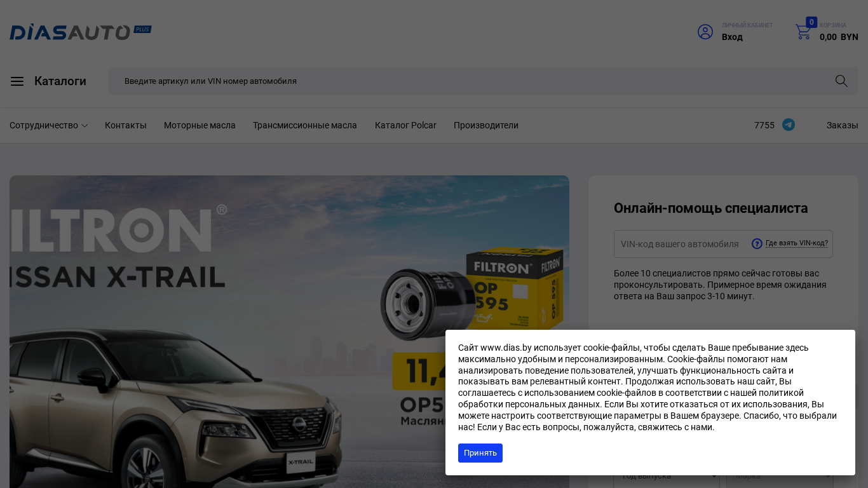Open the hamburger menu icon beside Каталоги
The width and height of the screenshot is (868, 488).
pos(17,81)
